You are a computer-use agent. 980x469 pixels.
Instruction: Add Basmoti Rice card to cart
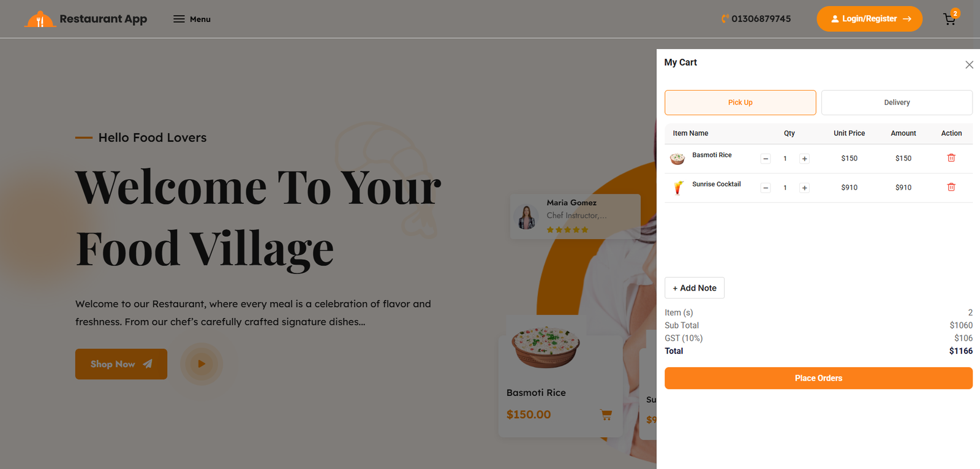[606, 415]
